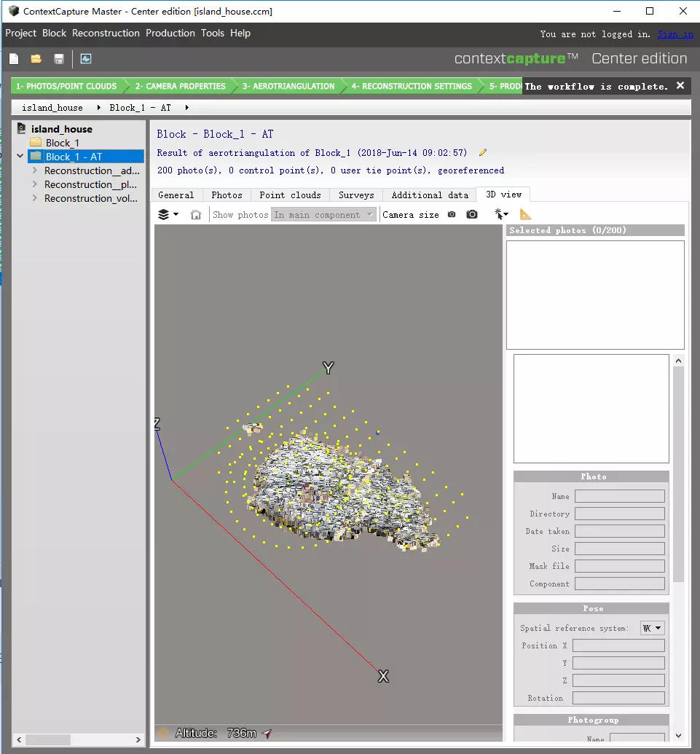Image resolution: width=700 pixels, height=754 pixels.
Task: Go to step 5 Production
Action: (x=504, y=86)
